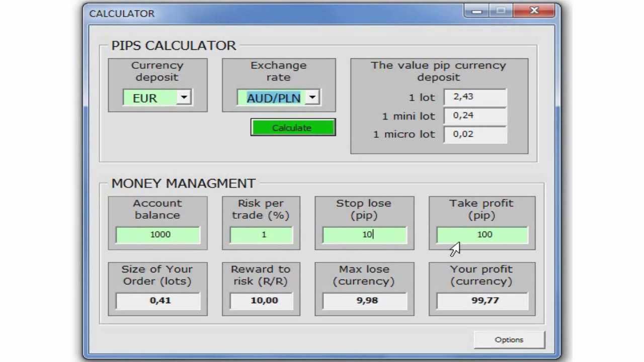Viewport: 644px width, 362px height.
Task: Click the Size of Your Order (lots) label
Action: coord(157,275)
